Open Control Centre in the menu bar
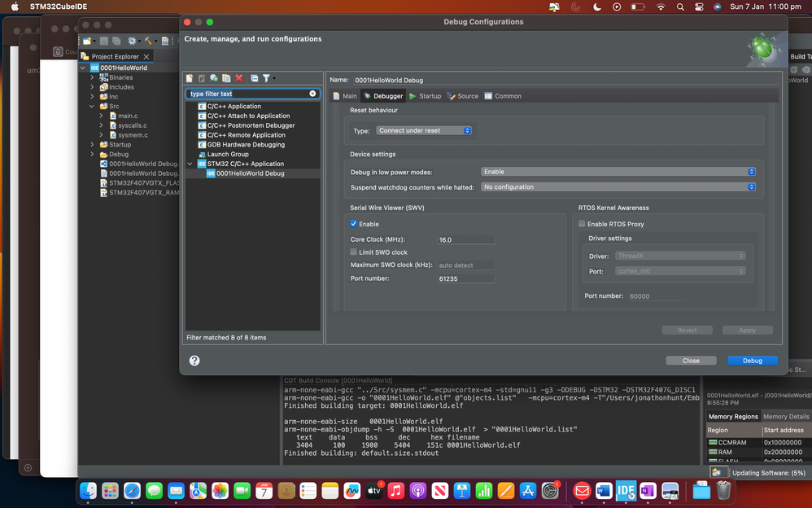The width and height of the screenshot is (812, 508). [x=699, y=7]
